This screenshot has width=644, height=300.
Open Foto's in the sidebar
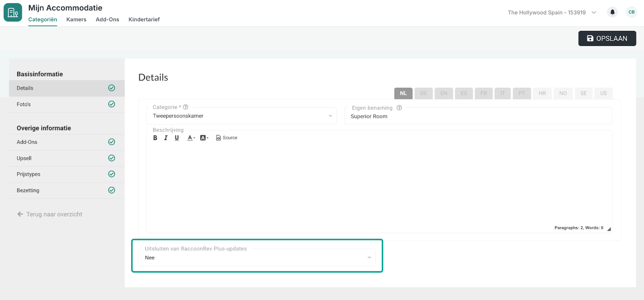point(67,104)
